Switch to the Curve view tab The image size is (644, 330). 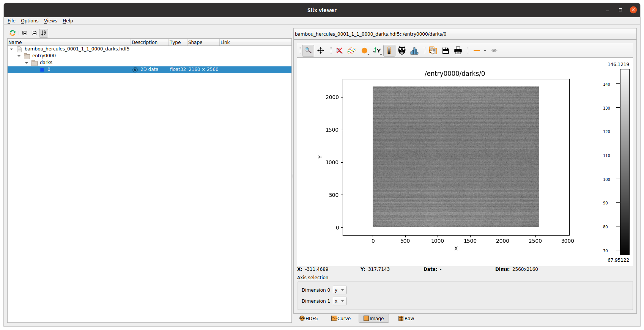click(x=341, y=319)
